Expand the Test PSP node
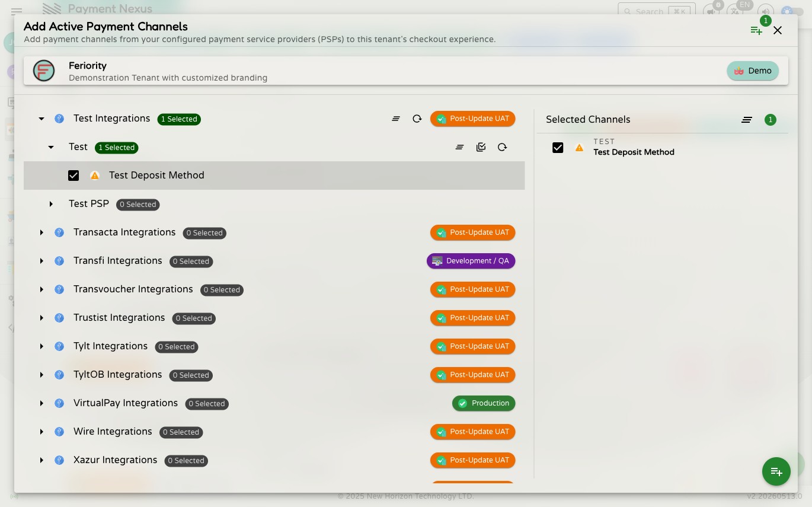The height and width of the screenshot is (507, 812). tap(51, 204)
